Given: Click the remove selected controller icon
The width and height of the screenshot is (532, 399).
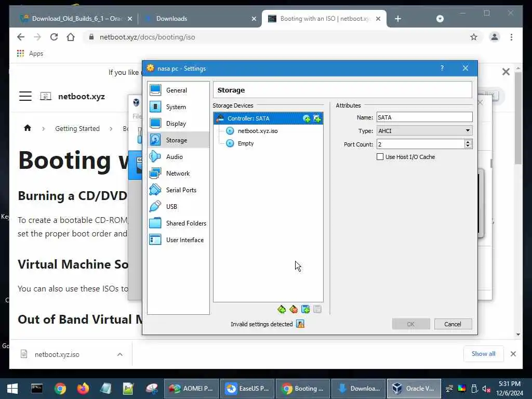Looking at the screenshot, I should pos(294,309).
